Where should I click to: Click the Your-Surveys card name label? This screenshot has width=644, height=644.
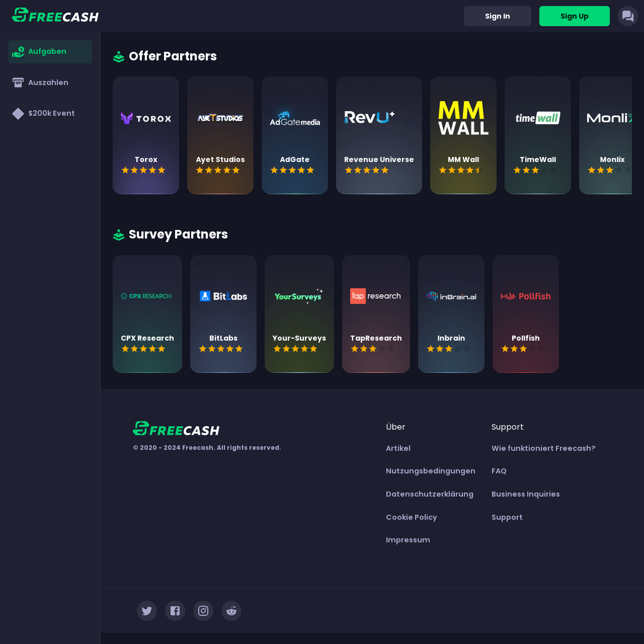point(299,338)
